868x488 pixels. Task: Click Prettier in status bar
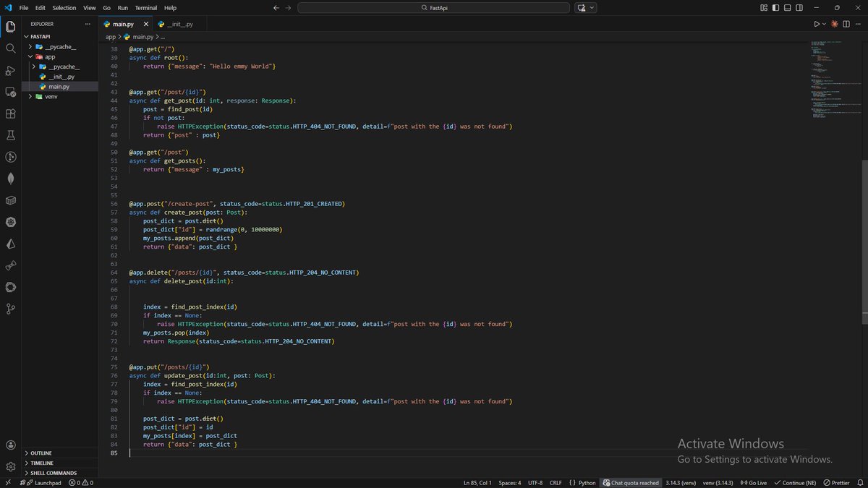[x=837, y=483]
